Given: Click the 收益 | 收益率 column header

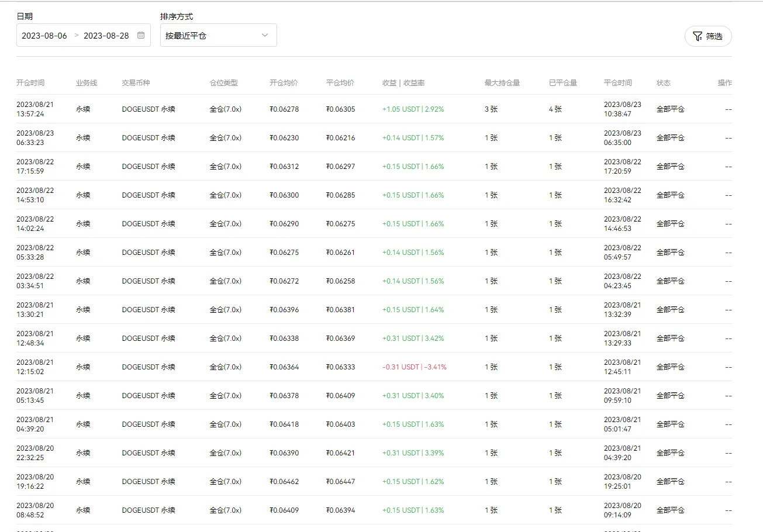Looking at the screenshot, I should pyautogui.click(x=403, y=83).
